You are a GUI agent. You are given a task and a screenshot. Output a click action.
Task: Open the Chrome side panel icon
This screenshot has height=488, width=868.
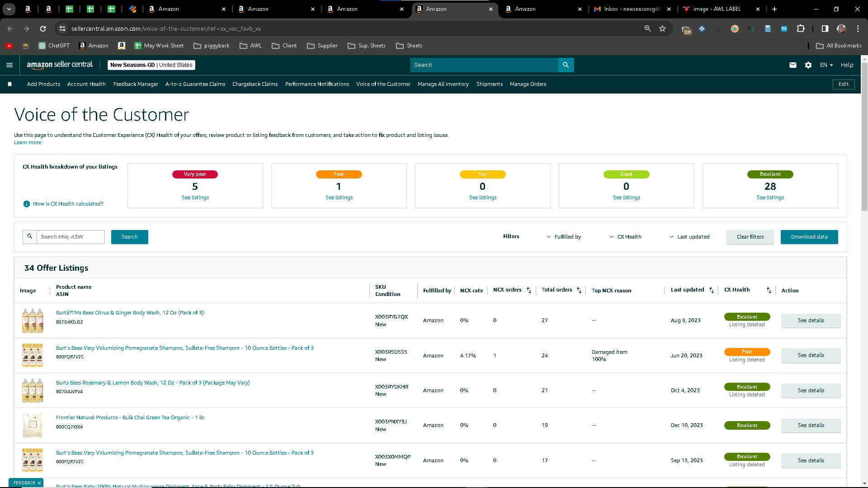(825, 28)
